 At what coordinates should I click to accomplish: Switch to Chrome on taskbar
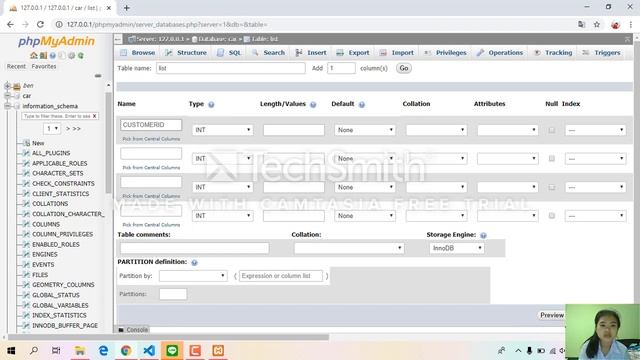(x=126, y=351)
